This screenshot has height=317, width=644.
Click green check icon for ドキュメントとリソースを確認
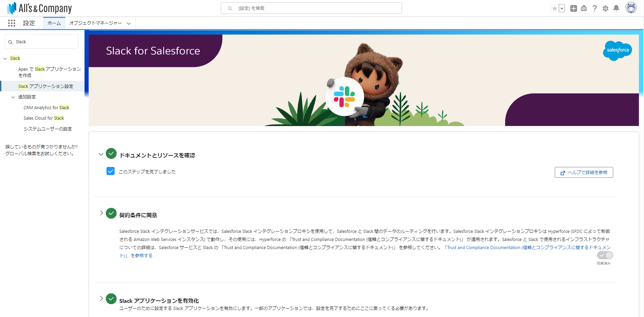point(111,153)
